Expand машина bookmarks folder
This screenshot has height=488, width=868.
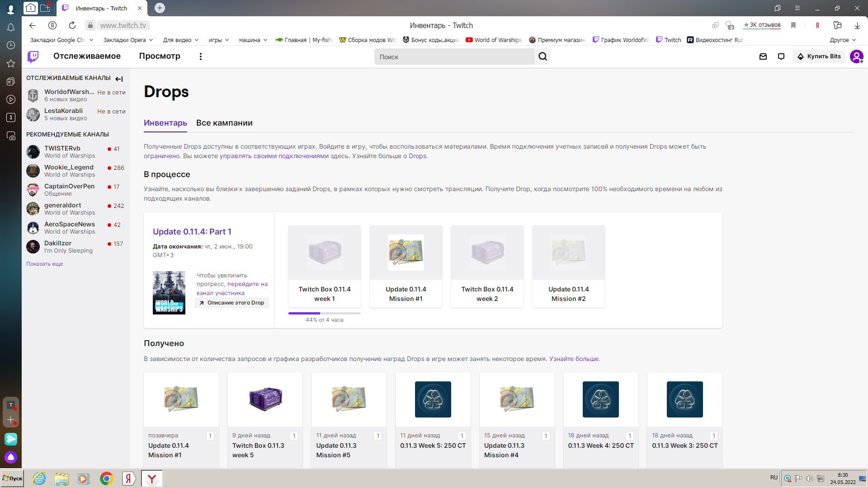[x=253, y=40]
